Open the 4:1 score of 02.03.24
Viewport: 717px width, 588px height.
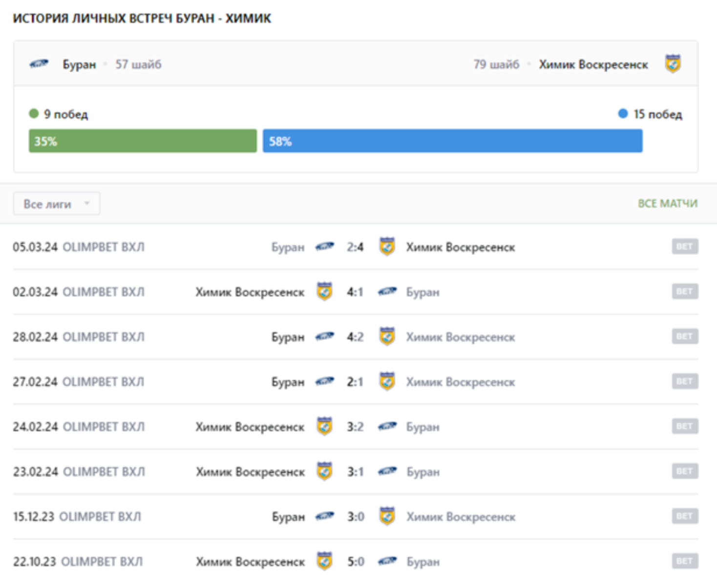coord(355,292)
